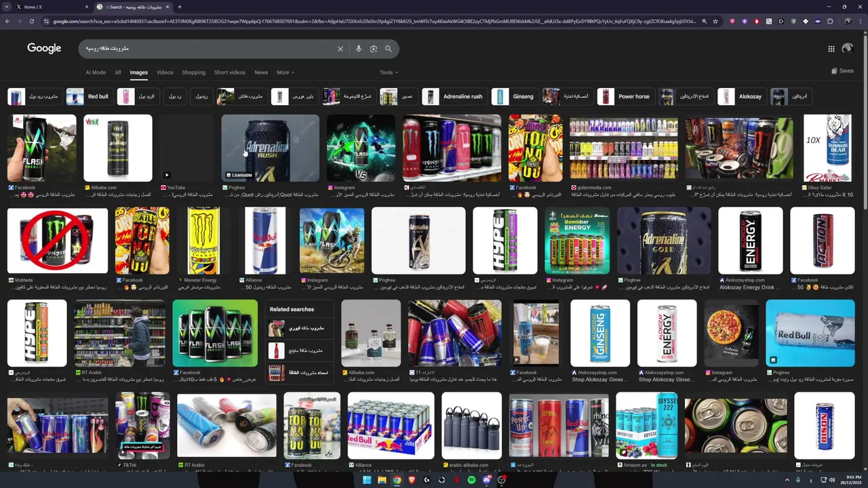Open the red Action can image

(822, 241)
